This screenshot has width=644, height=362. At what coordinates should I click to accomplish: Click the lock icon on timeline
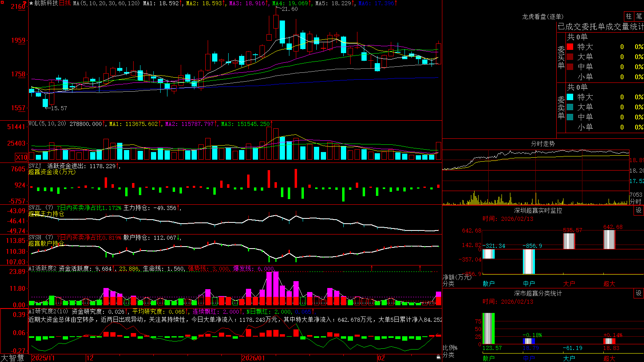coord(439,357)
